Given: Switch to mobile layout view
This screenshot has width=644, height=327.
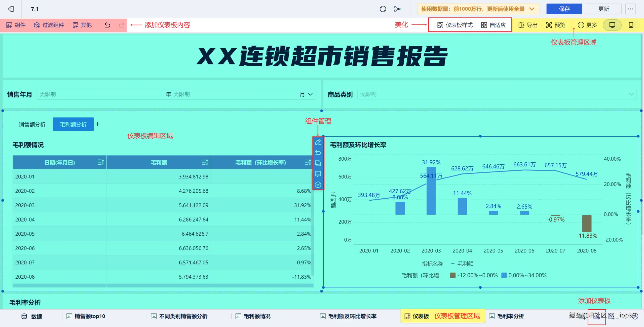Looking at the screenshot, I should (x=631, y=25).
